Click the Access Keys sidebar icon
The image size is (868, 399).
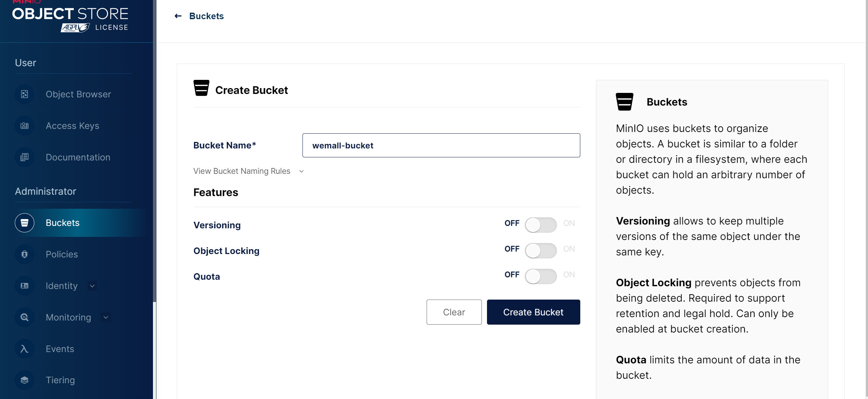click(x=24, y=126)
